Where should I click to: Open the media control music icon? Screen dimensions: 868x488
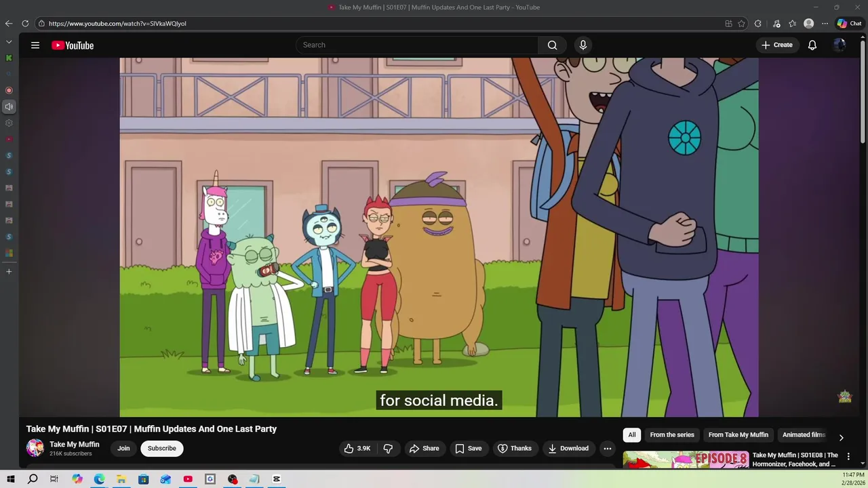[x=776, y=24]
